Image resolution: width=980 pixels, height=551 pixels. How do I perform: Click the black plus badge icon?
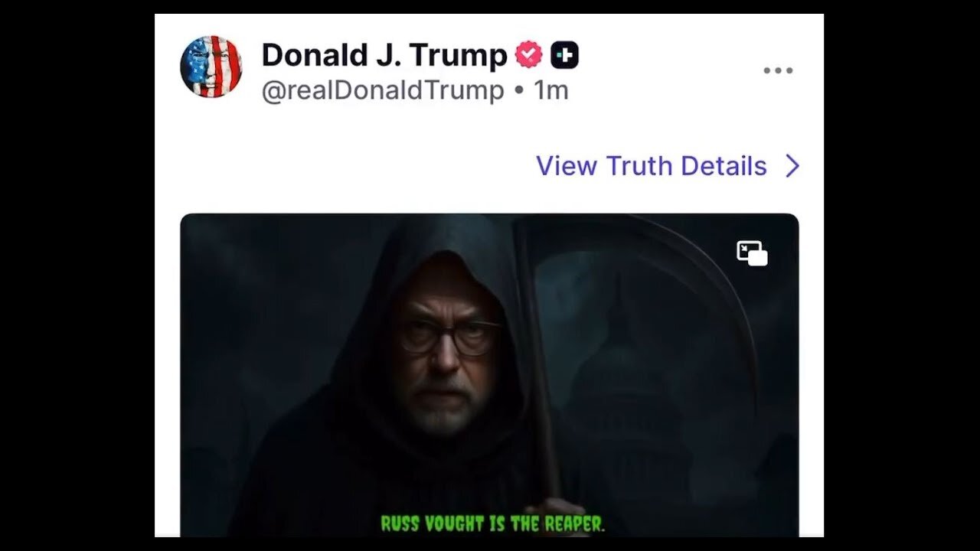click(x=564, y=55)
